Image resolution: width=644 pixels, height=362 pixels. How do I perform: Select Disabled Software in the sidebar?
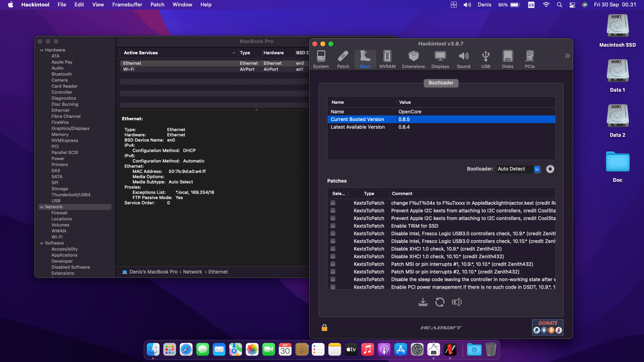click(70, 267)
